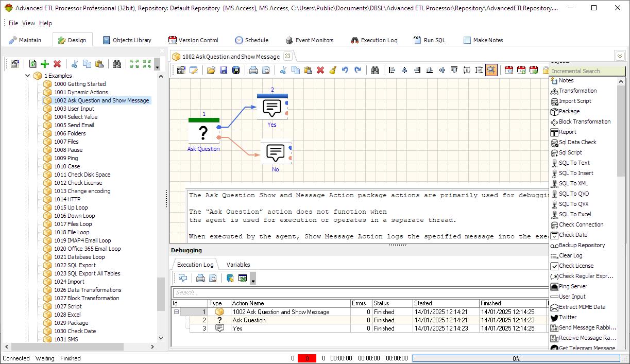Click the paste clipboard icon in tree toolbar
Image resolution: width=630 pixels, height=364 pixels.
point(99,64)
